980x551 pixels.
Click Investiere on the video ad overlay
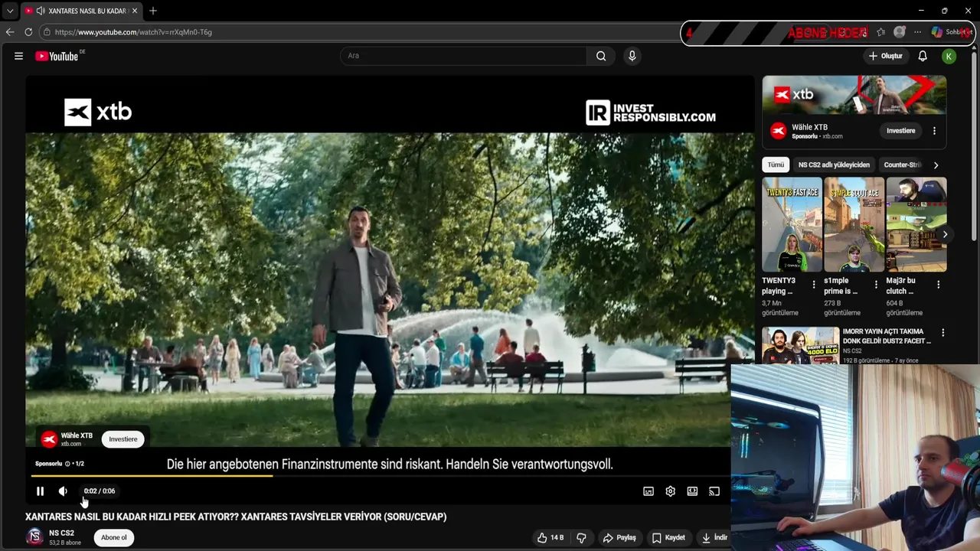(x=122, y=439)
